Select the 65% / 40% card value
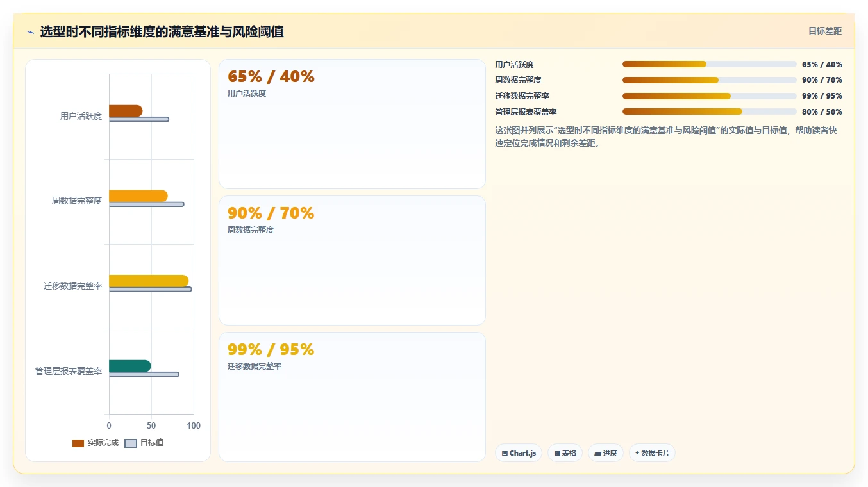The width and height of the screenshot is (868, 487). pos(271,77)
